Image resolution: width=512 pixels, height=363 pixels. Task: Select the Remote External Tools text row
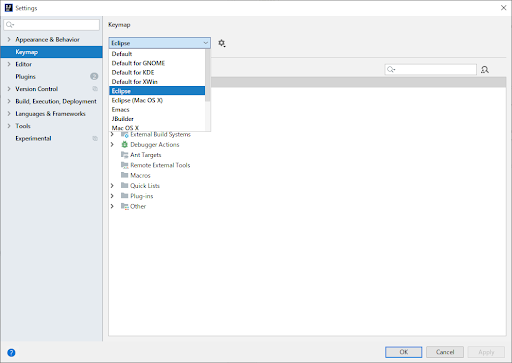pos(160,165)
